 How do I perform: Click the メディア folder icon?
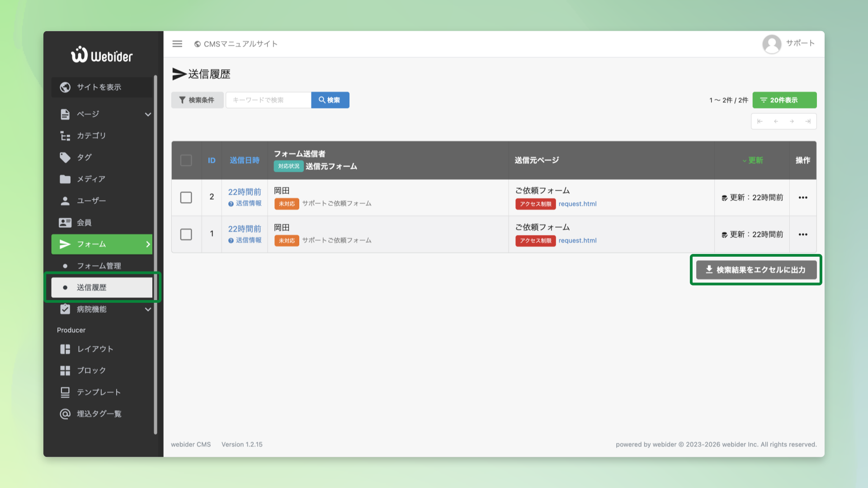65,179
